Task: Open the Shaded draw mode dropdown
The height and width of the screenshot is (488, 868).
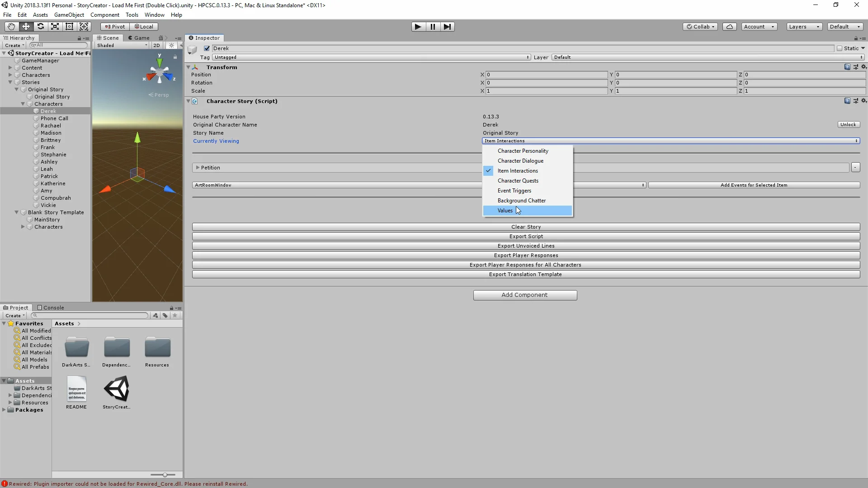Action: 121,45
